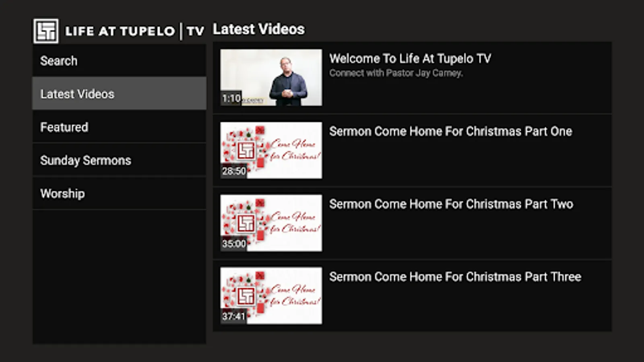Screen dimensions: 644x362
Task: Open Come Home For Christmas Part One thumbnail
Action: coord(271,150)
